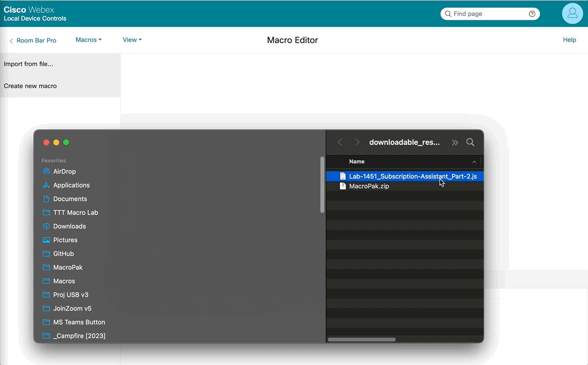Click the Help link
The width and height of the screenshot is (588, 365).
pos(569,40)
